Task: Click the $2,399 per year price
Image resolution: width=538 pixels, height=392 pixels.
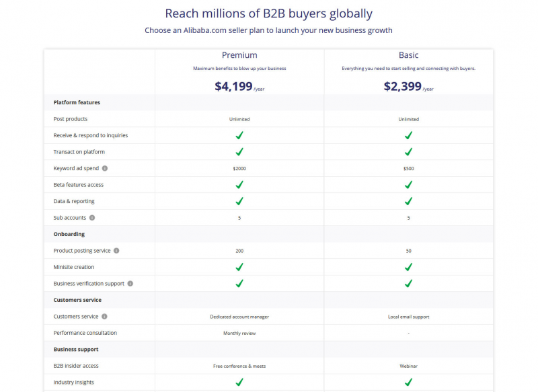Action: click(408, 87)
